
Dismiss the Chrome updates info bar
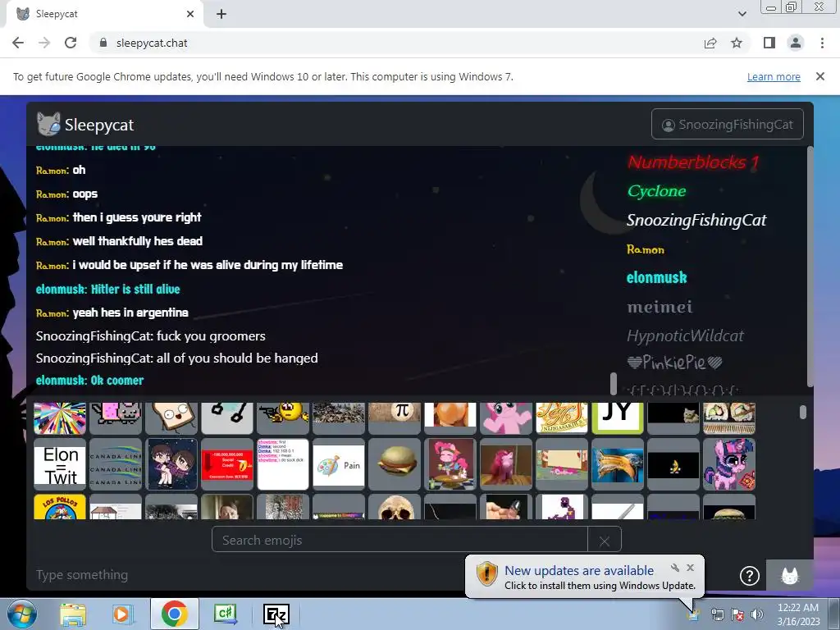(x=820, y=76)
